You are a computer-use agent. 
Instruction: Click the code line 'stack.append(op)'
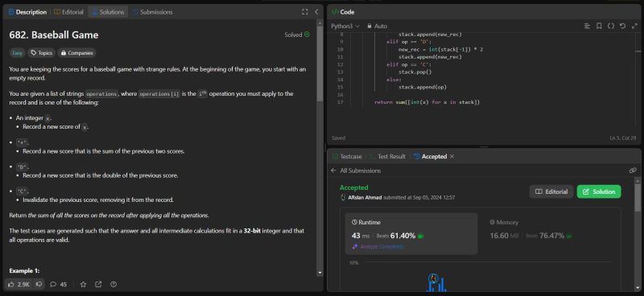(x=422, y=87)
